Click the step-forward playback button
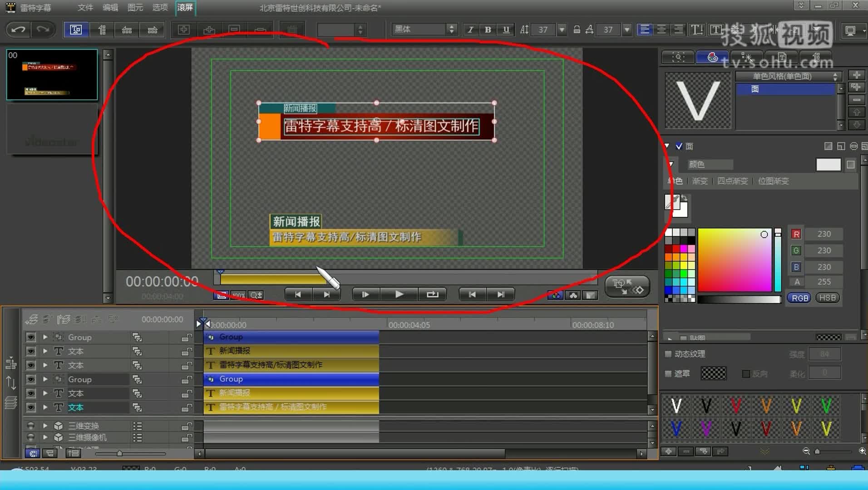Viewport: 868px width, 490px height. (x=365, y=294)
